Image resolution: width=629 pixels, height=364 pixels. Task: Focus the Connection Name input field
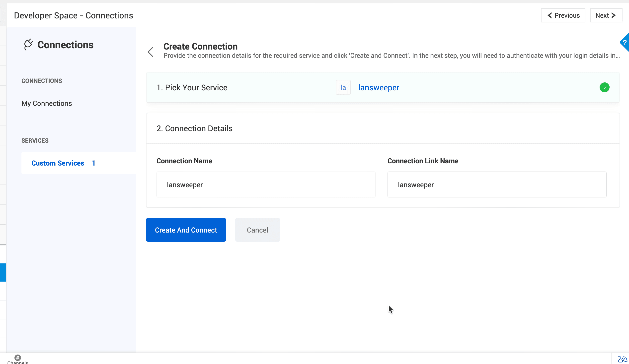click(x=266, y=184)
